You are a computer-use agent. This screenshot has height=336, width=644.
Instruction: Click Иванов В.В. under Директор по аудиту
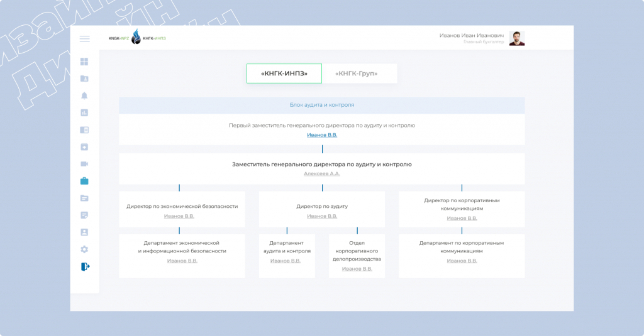point(322,216)
